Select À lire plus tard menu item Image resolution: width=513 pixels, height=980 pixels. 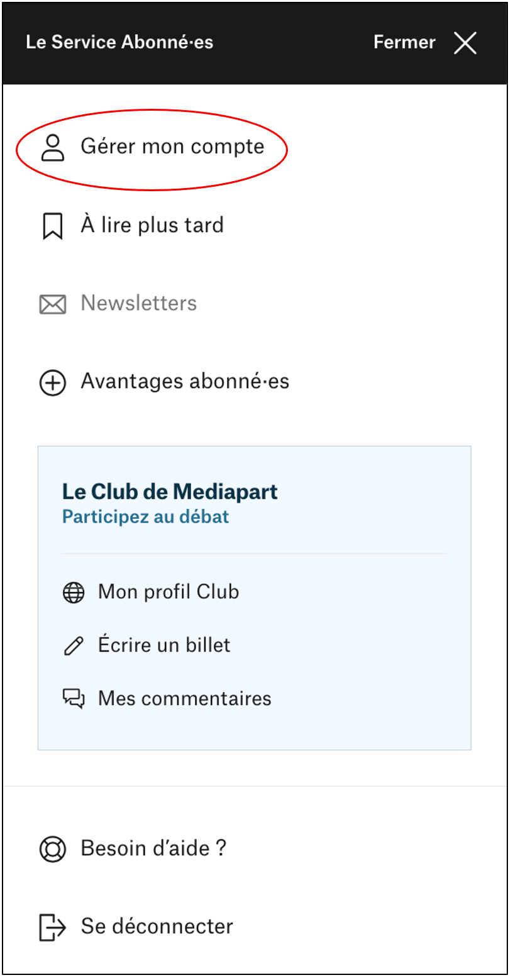click(x=152, y=225)
